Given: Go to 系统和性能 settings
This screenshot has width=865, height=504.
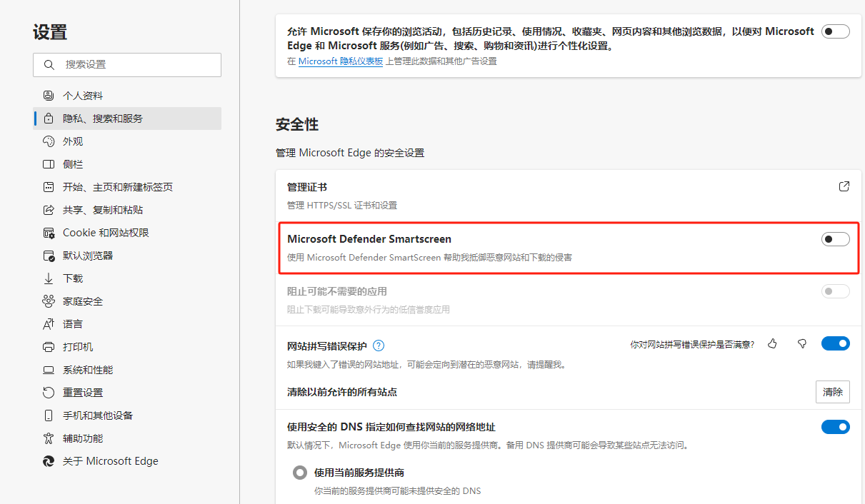Looking at the screenshot, I should click(x=127, y=370).
